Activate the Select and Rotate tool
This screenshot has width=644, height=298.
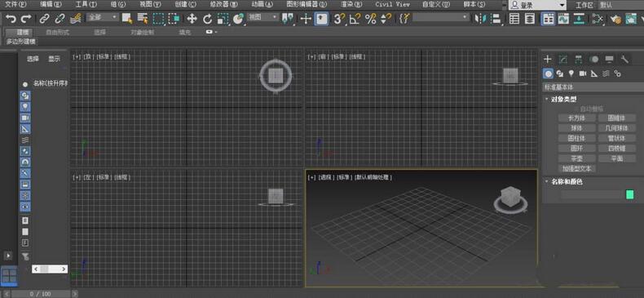(x=207, y=19)
